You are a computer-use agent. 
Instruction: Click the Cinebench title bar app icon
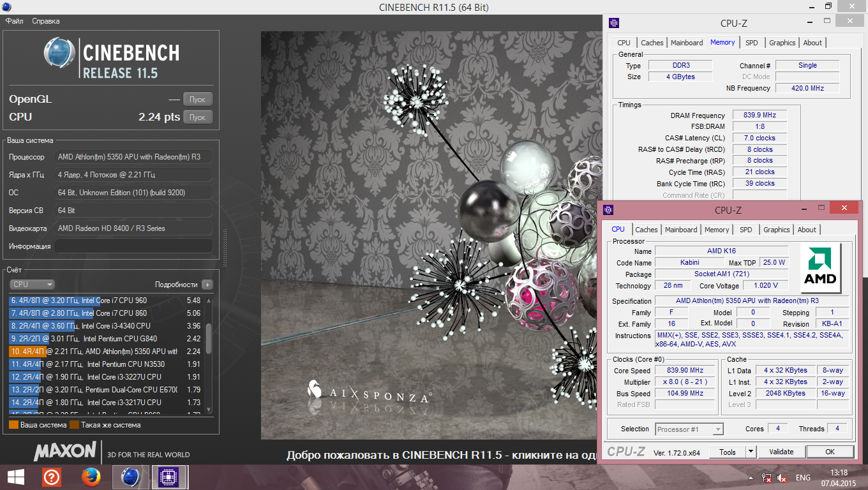(6, 6)
